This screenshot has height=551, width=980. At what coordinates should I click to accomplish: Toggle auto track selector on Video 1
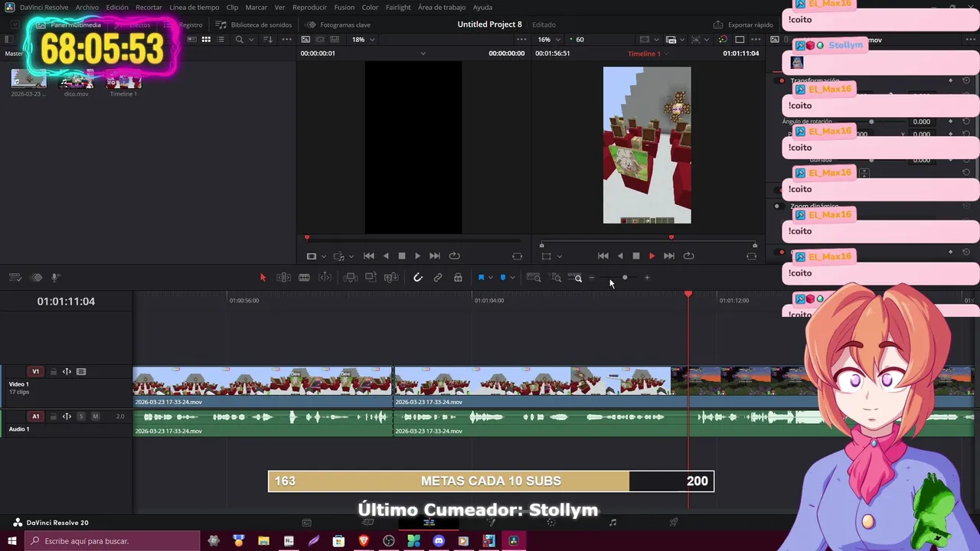tap(67, 372)
